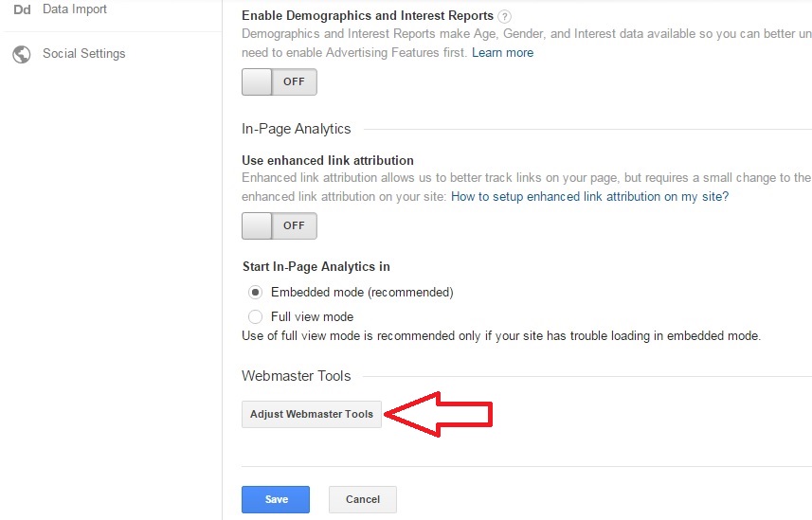
Task: Choose the Full view mode radio button
Action: [x=255, y=316]
